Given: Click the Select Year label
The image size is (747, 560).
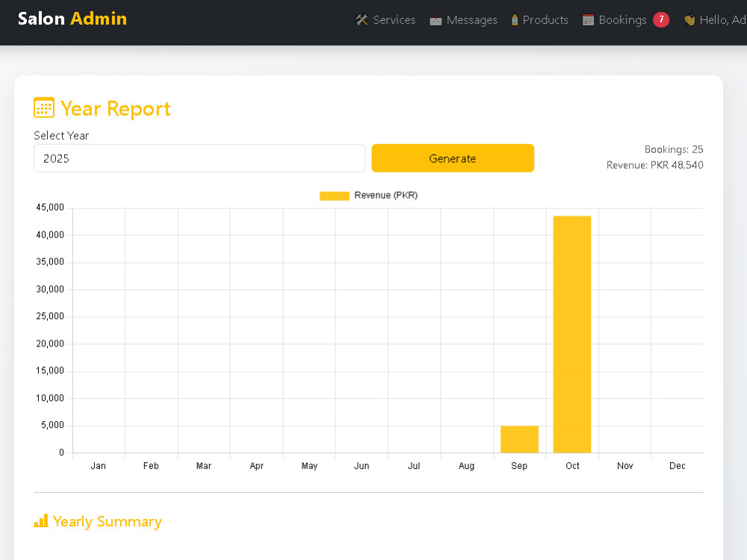Looking at the screenshot, I should [61, 136].
